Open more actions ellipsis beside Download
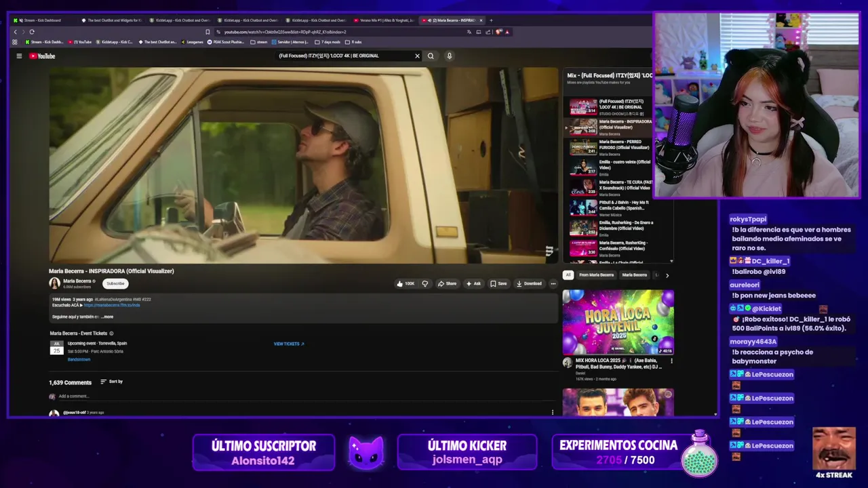Image resolution: width=868 pixels, height=488 pixels. coord(553,283)
